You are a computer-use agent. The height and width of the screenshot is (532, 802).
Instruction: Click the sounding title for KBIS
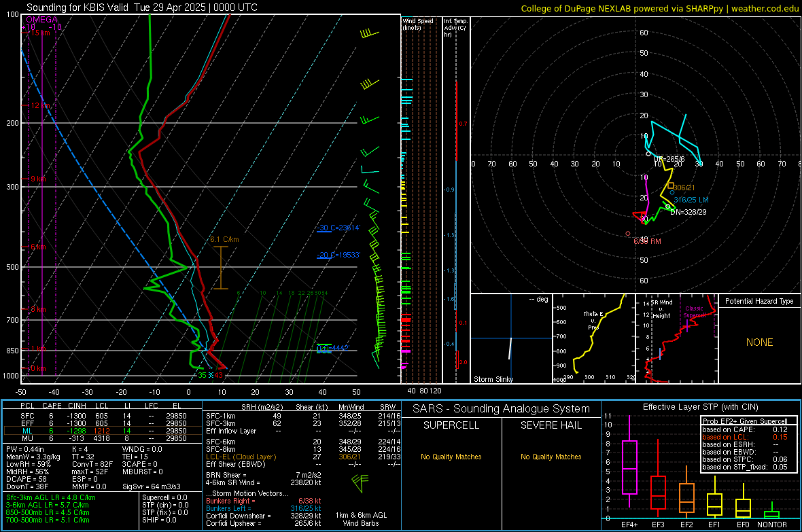141,7
